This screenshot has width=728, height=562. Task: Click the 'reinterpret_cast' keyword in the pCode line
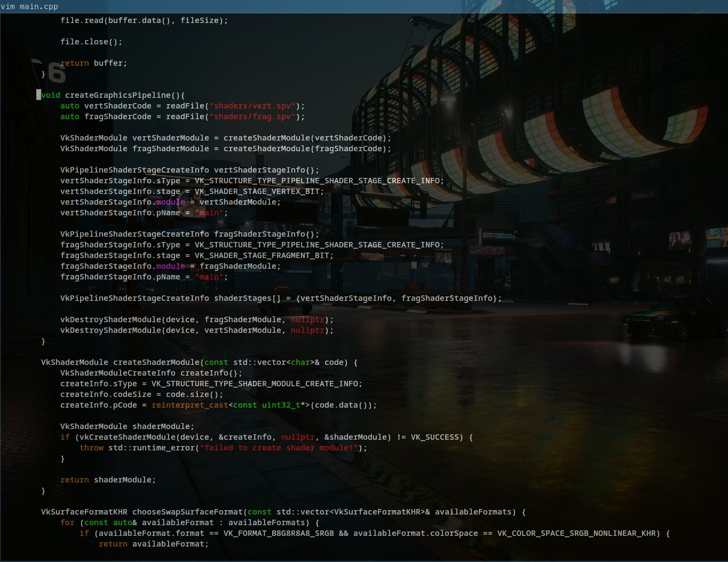tap(190, 405)
